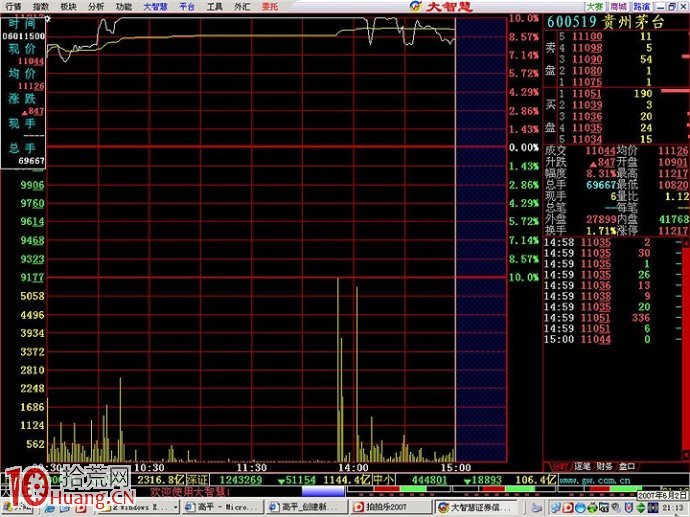Click the network monitor tray icon
This screenshot has height=517, width=690.
(604, 507)
